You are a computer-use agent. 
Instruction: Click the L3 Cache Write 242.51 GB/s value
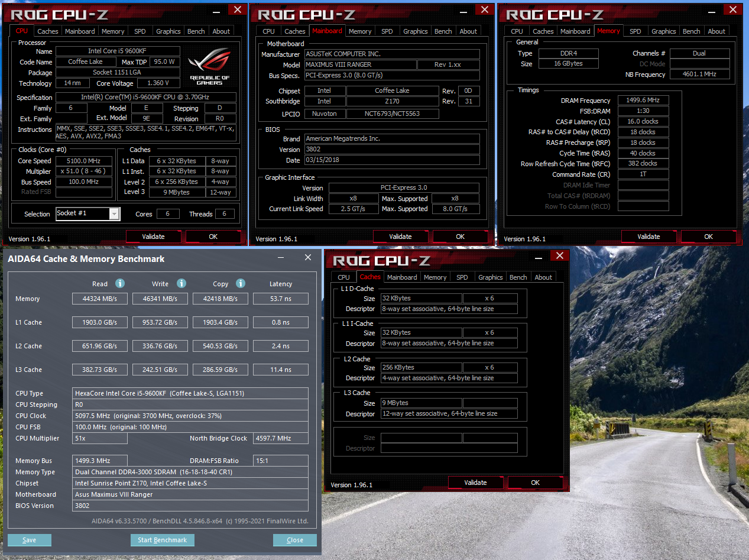[x=160, y=370]
